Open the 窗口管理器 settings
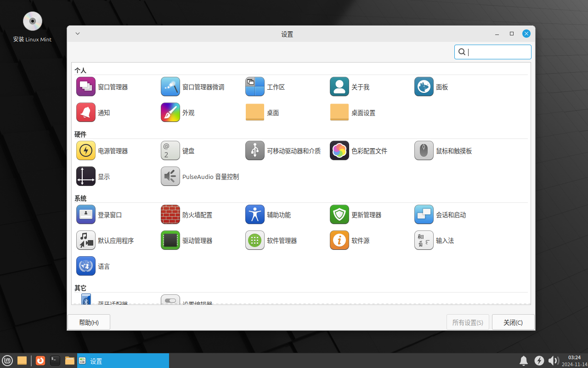 click(102, 87)
